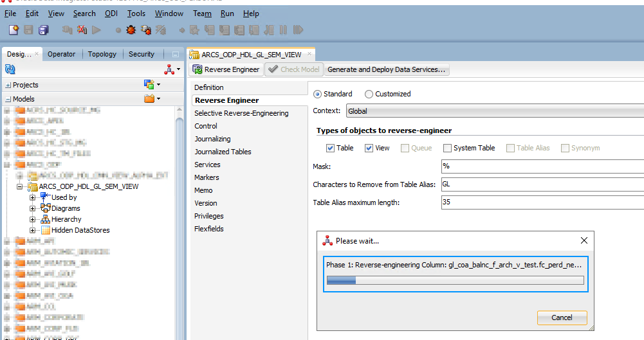Click the Run play triangle toolbar icon
Screen dimensions: 644x340
[97, 30]
